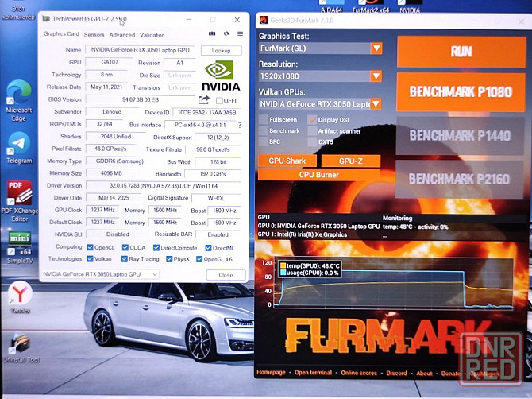
Task: Click the Bus Interface question mark
Action: 240,125
